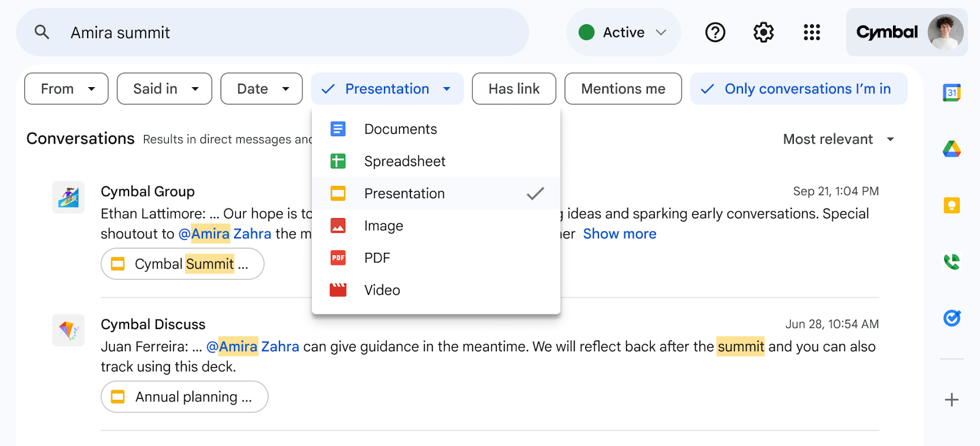
Task: Click the user profile avatar photo
Action: 945,32
